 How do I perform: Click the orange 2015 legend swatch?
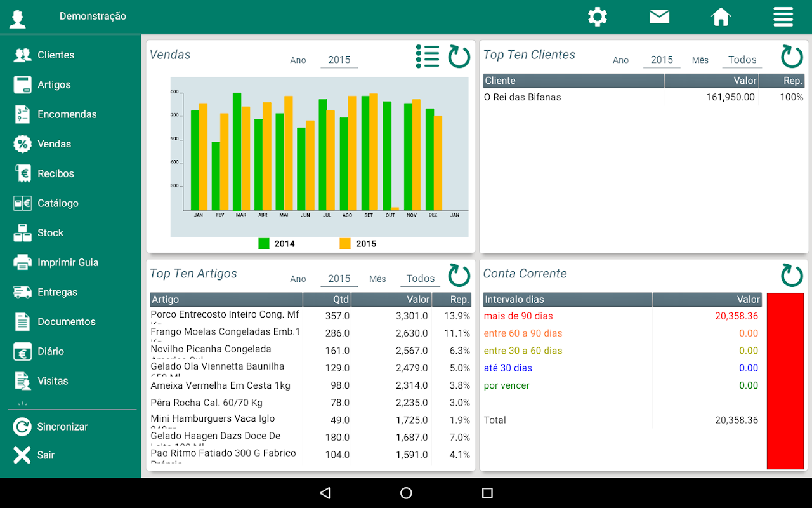point(345,243)
